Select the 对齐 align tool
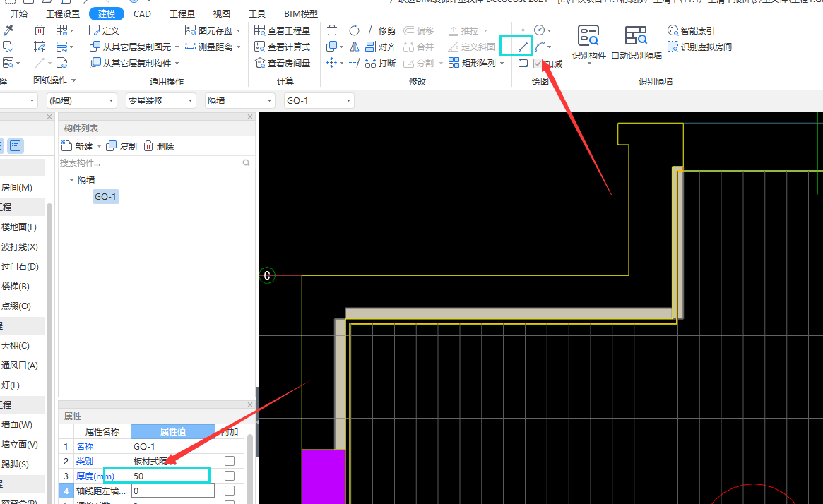The height and width of the screenshot is (504, 823). click(381, 47)
